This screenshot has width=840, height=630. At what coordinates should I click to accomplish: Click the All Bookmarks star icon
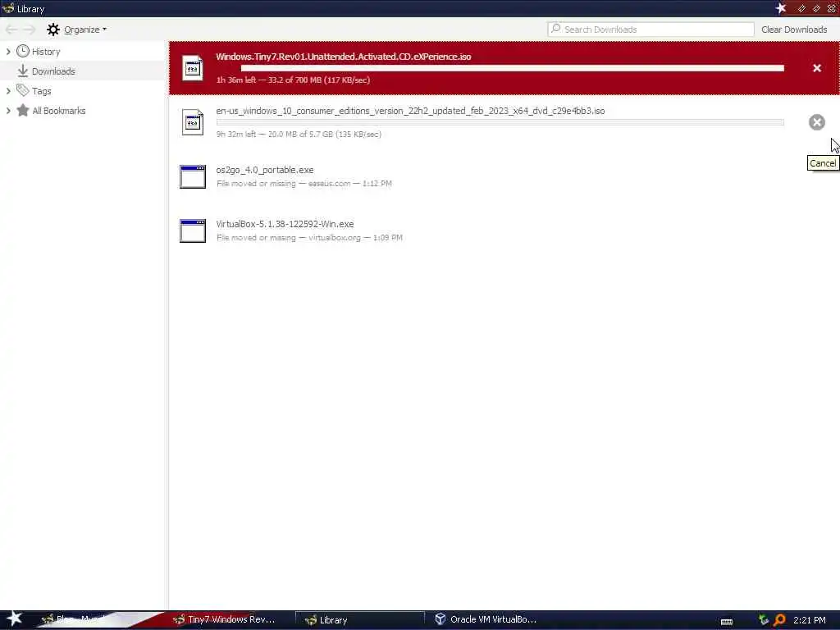pyautogui.click(x=22, y=111)
